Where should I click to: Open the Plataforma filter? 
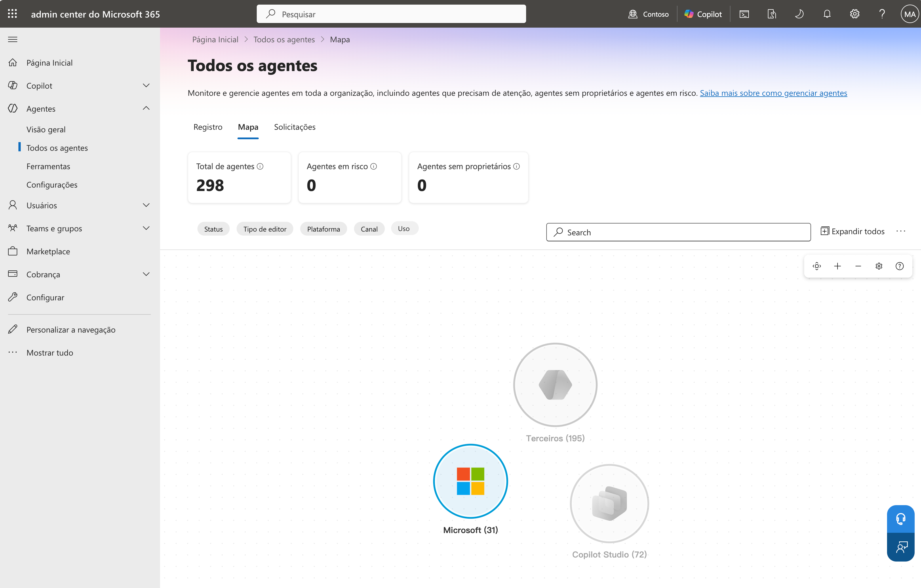coord(324,229)
